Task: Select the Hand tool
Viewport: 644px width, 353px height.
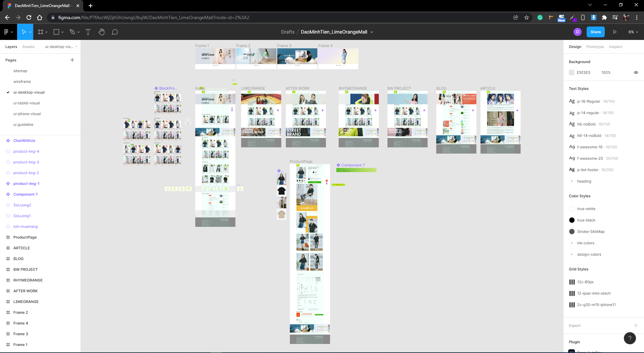Action: [x=102, y=32]
